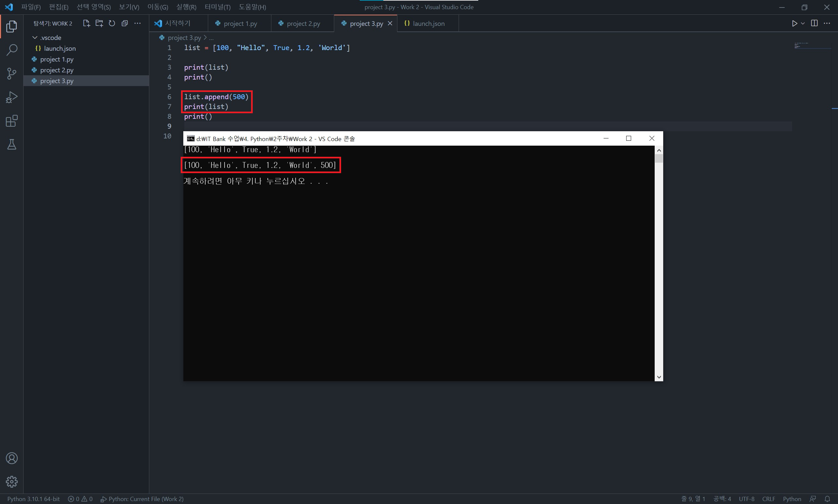Screen dimensions: 838x504
Task: Open the 터미널(T) menu
Action: pos(217,7)
